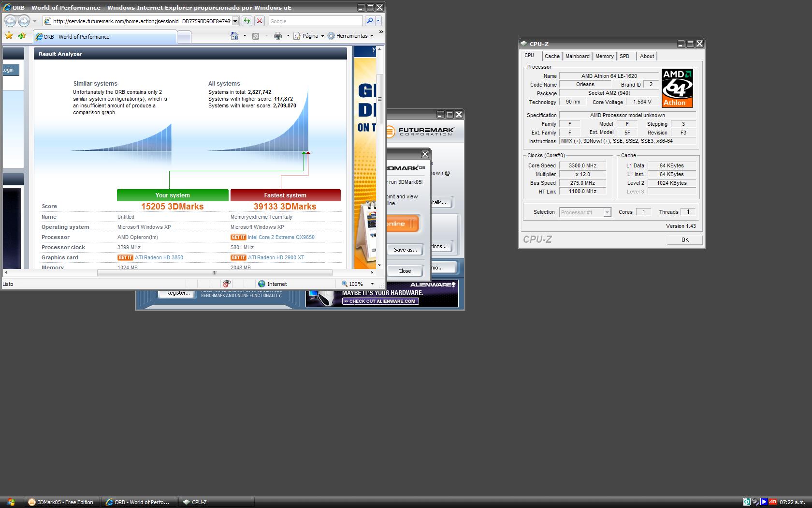The image size is (812, 508).
Task: Click the taskbar clock 07:22 a.m.
Action: coord(792,502)
